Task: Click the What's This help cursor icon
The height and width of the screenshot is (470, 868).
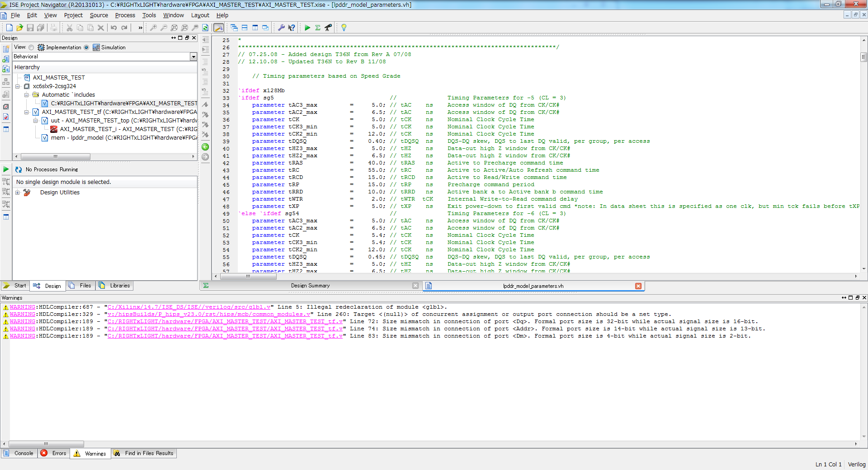Action: tap(292, 28)
